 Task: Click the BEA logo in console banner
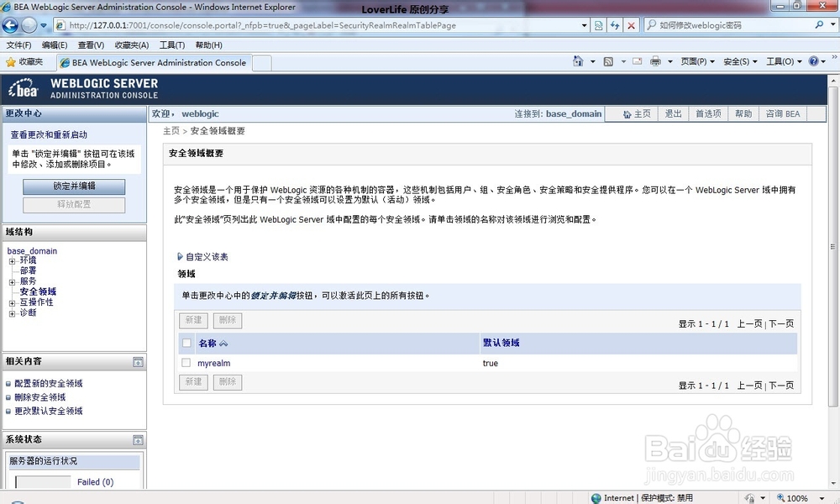pos(22,89)
